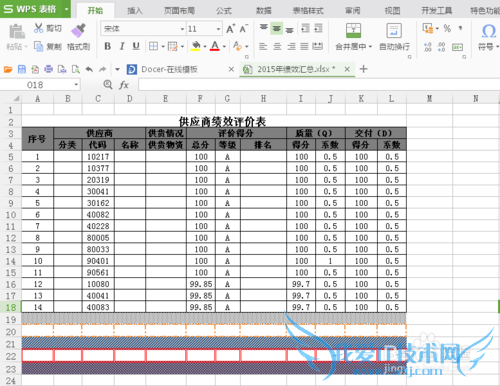The width and height of the screenshot is (500, 386).
Task: Open the View tab
Action: [392, 11]
